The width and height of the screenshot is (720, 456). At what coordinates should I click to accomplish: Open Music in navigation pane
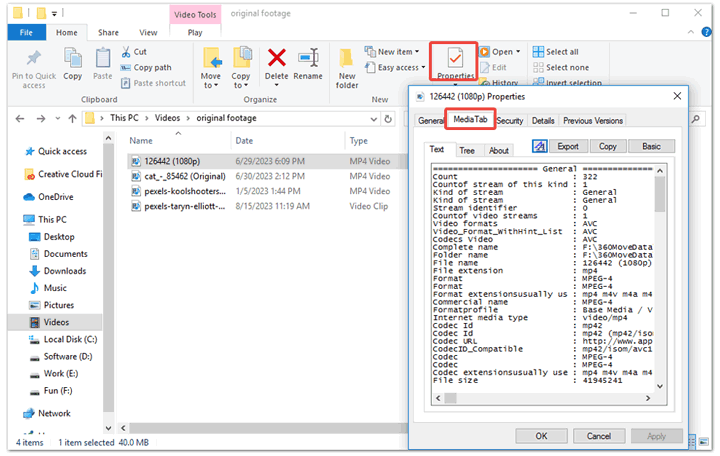[48, 288]
